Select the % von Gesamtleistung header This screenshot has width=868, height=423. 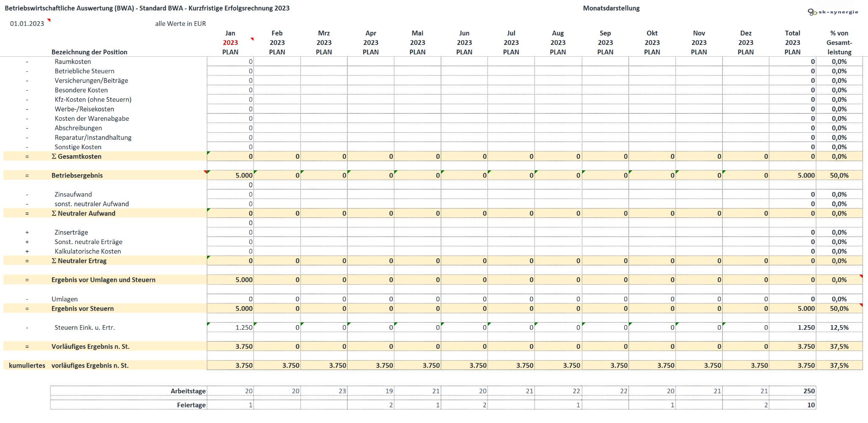[x=839, y=42]
